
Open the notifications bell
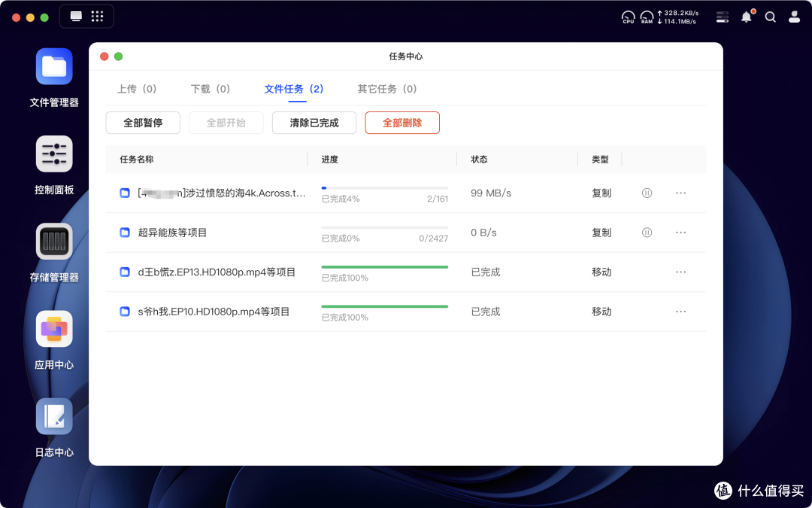747,17
